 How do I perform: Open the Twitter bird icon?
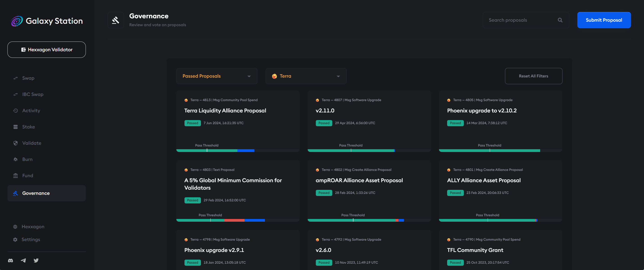(x=36, y=261)
